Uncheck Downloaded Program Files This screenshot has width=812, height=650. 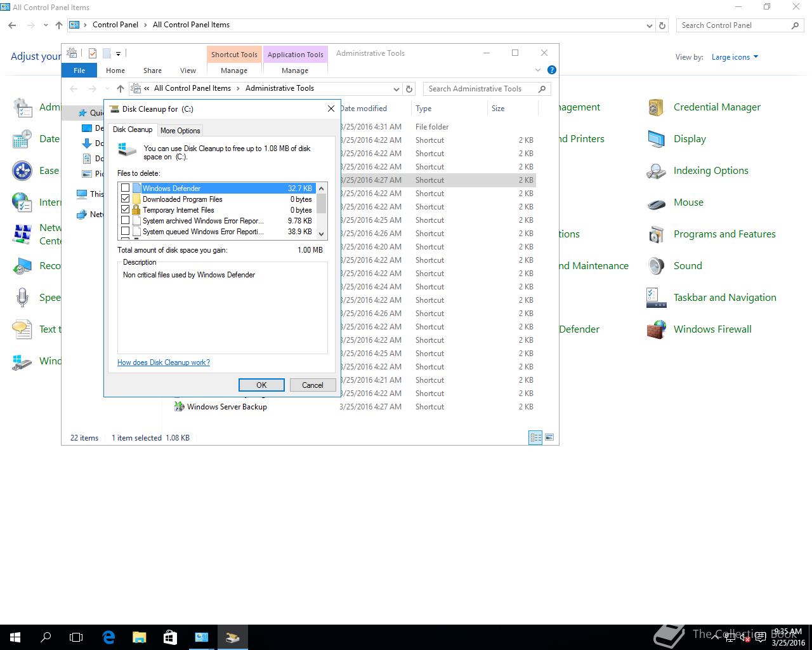pyautogui.click(x=125, y=199)
